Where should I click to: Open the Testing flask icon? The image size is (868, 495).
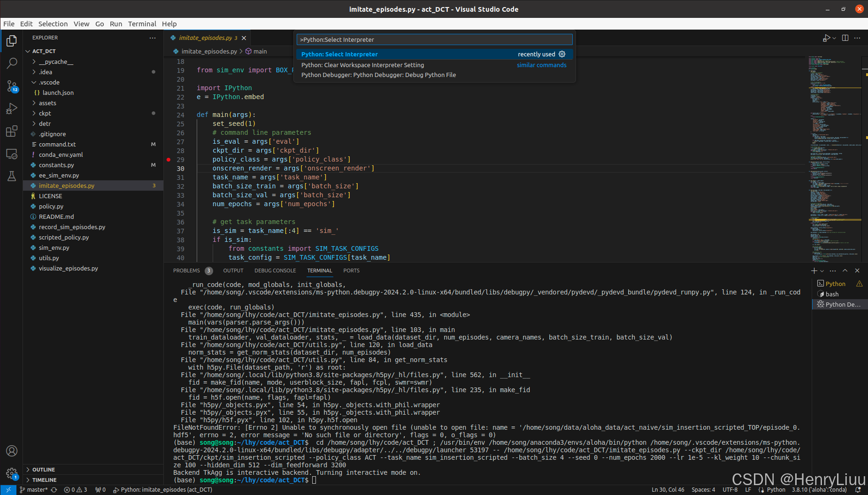point(12,176)
